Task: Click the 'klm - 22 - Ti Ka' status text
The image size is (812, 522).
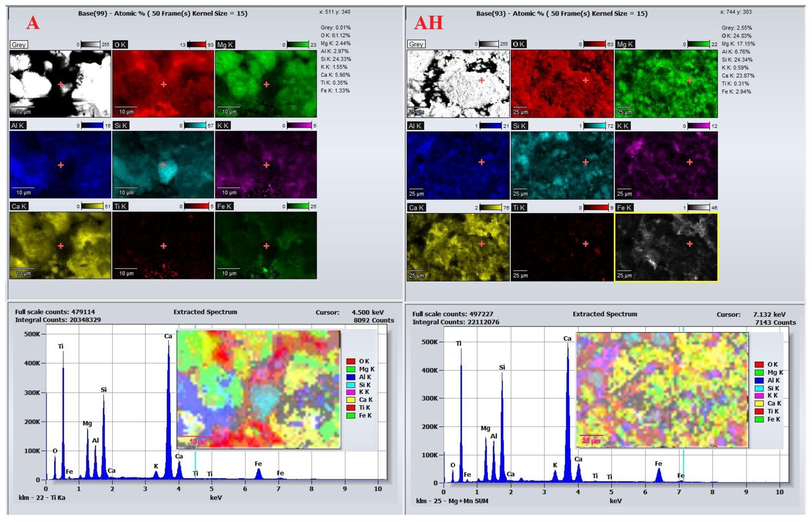Action: point(42,498)
